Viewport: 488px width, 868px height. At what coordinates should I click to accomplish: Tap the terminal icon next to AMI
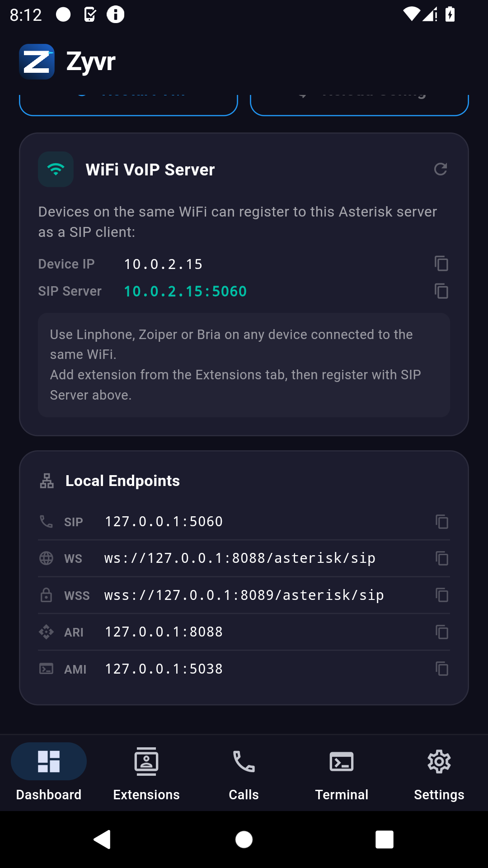click(47, 669)
